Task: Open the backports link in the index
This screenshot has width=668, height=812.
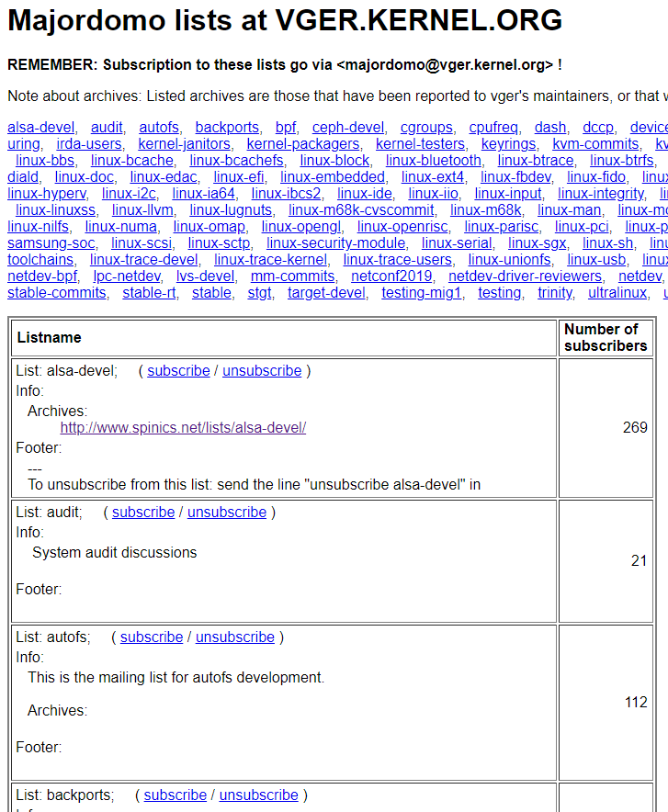Action: [x=227, y=128]
